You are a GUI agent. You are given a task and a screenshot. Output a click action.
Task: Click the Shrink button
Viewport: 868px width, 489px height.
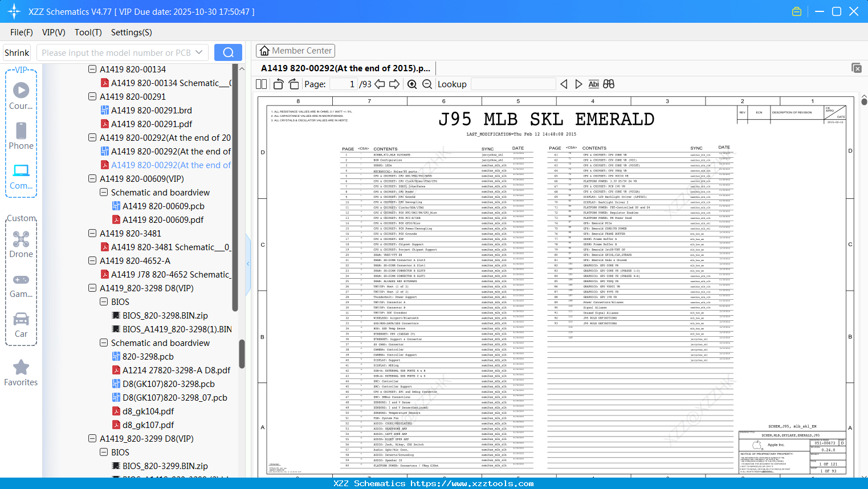(x=17, y=52)
